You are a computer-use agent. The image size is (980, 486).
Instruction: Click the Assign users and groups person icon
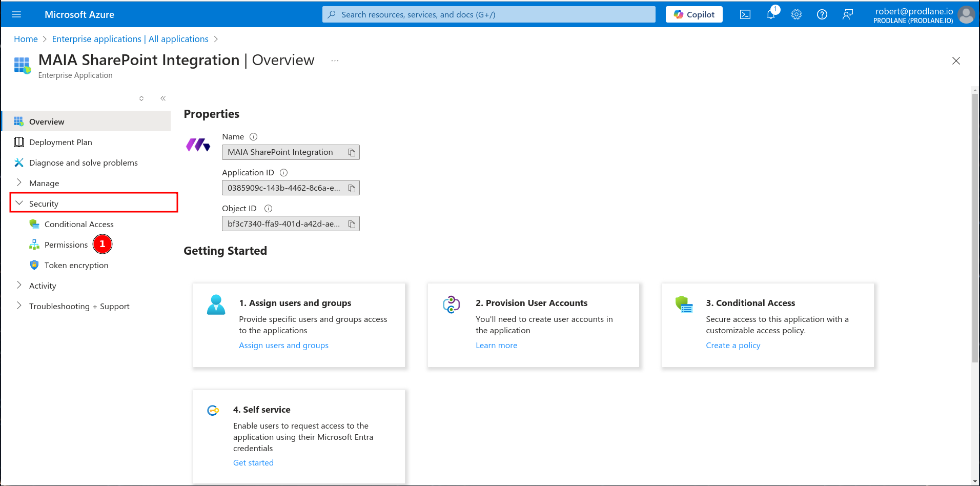tap(216, 305)
